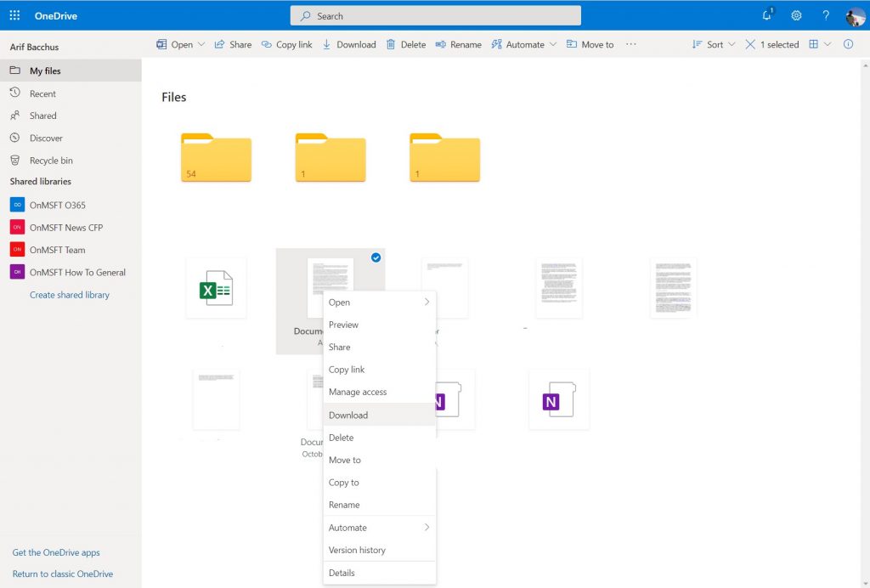
Task: Open the Excel spreadsheet file icon
Action: tap(216, 288)
